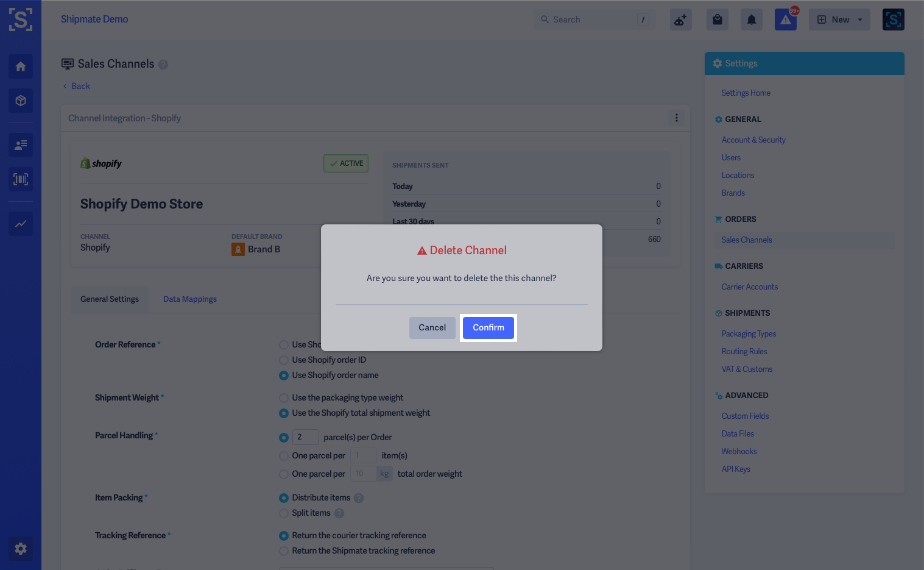Image resolution: width=924 pixels, height=570 pixels.
Task: Open the shopping bag icon
Action: coord(717,19)
